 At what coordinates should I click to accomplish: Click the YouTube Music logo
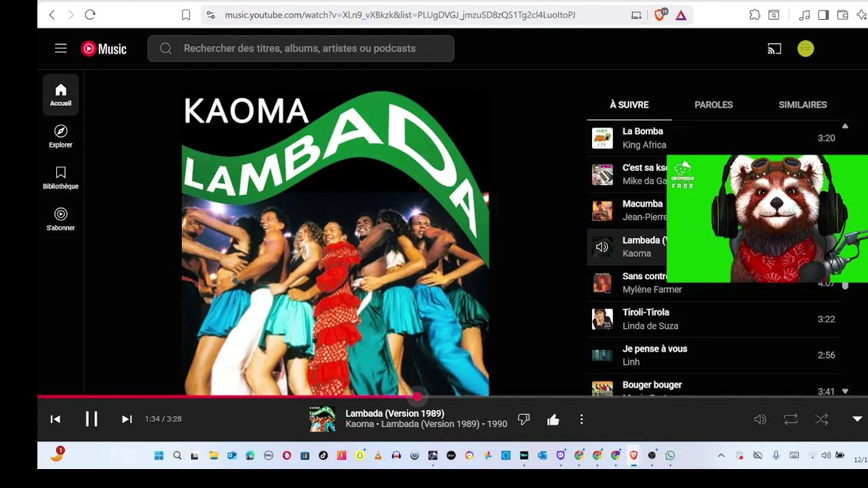pos(104,49)
